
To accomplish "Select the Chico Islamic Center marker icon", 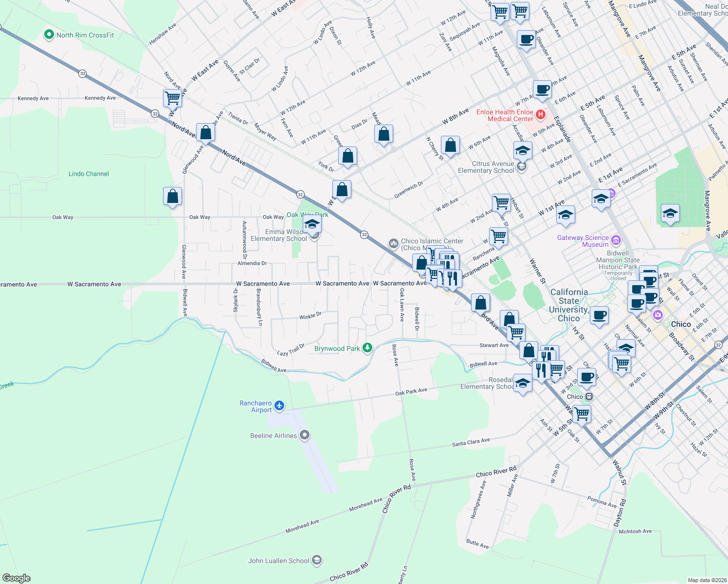I will [394, 243].
